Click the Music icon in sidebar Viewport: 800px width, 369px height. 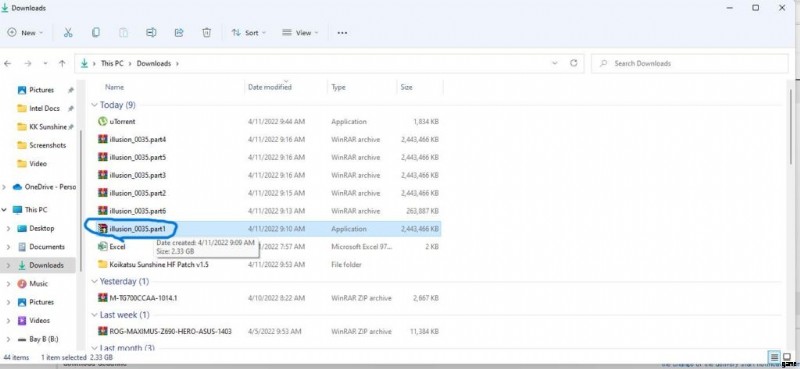click(22, 284)
